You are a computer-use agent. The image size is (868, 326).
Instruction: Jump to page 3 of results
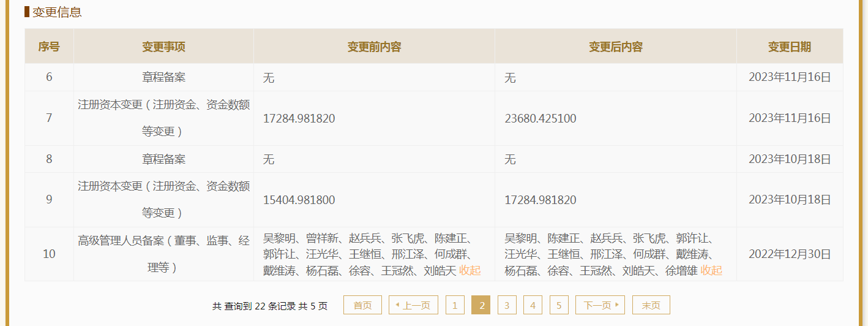click(x=507, y=305)
